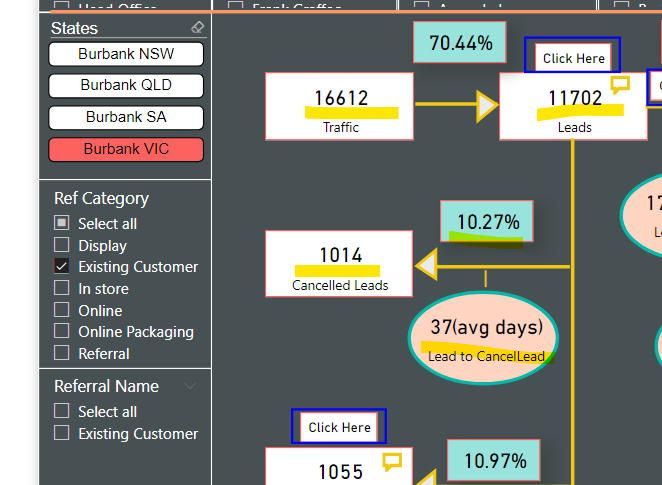Click the 10.97% percentage box

click(494, 460)
